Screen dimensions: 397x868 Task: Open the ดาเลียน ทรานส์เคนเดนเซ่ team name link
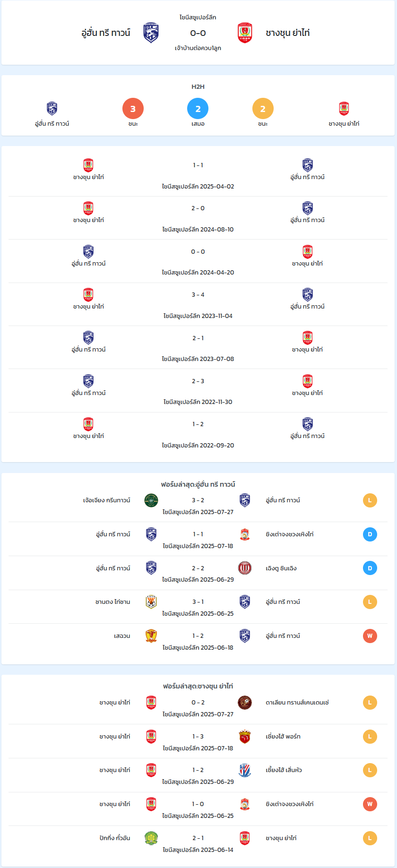coord(297,703)
